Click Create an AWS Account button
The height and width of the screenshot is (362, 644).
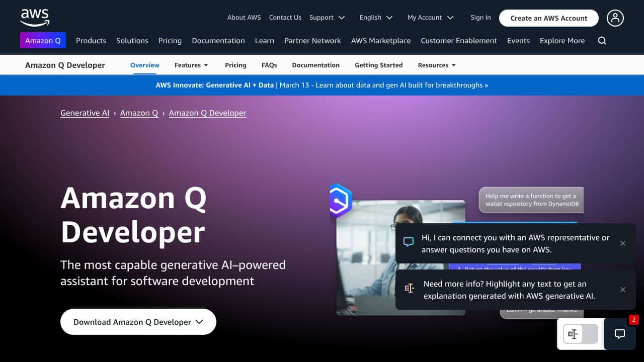(549, 18)
